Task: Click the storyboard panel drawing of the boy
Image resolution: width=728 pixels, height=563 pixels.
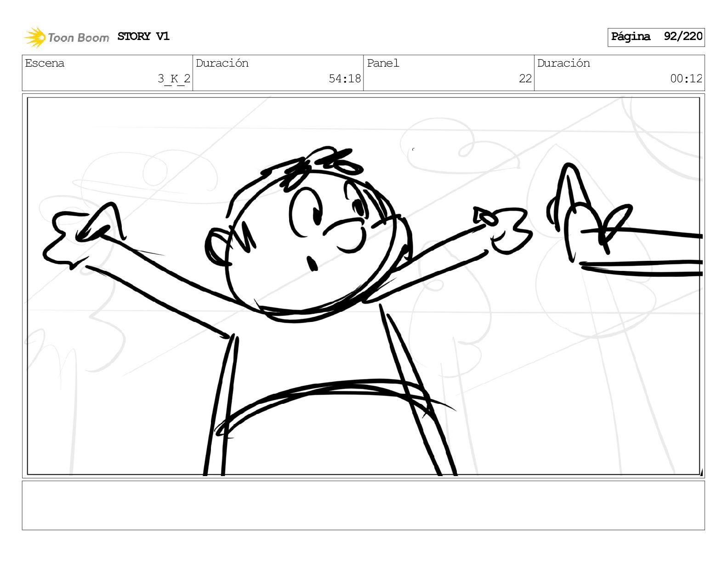Action: coord(363,286)
